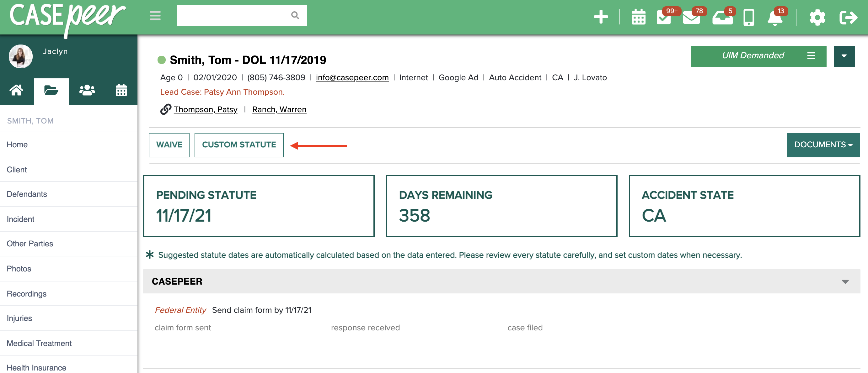The image size is (868, 373).
Task: Click the Smith, Tom - DOL 11/17/2019 title
Action: [x=248, y=60]
